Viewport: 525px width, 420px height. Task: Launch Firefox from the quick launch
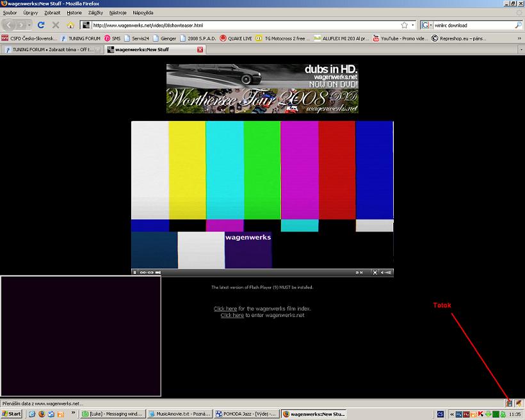point(42,414)
